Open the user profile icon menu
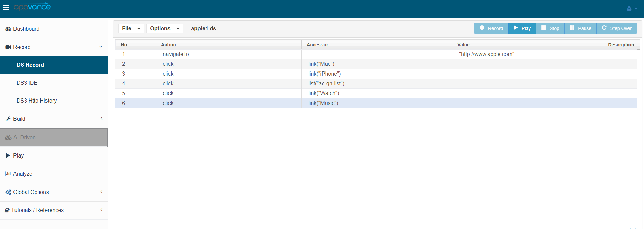Image resolution: width=644 pixels, height=229 pixels. [632, 8]
